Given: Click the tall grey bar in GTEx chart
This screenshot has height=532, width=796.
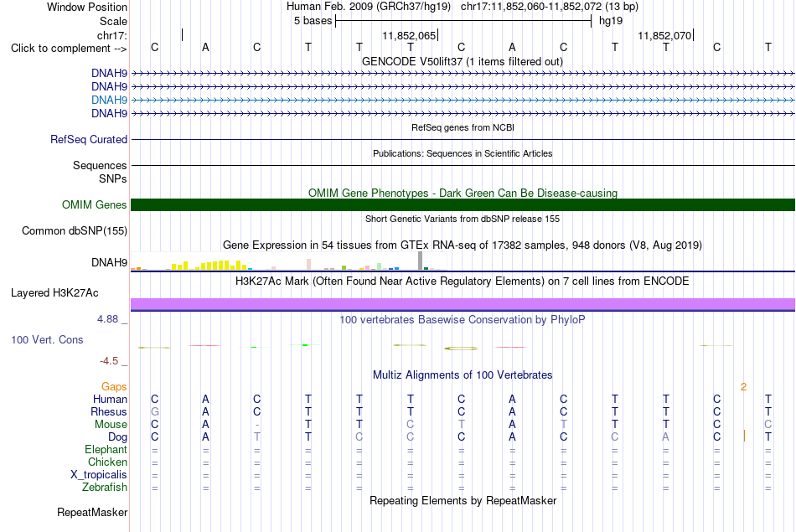Looking at the screenshot, I should pyautogui.click(x=421, y=261).
